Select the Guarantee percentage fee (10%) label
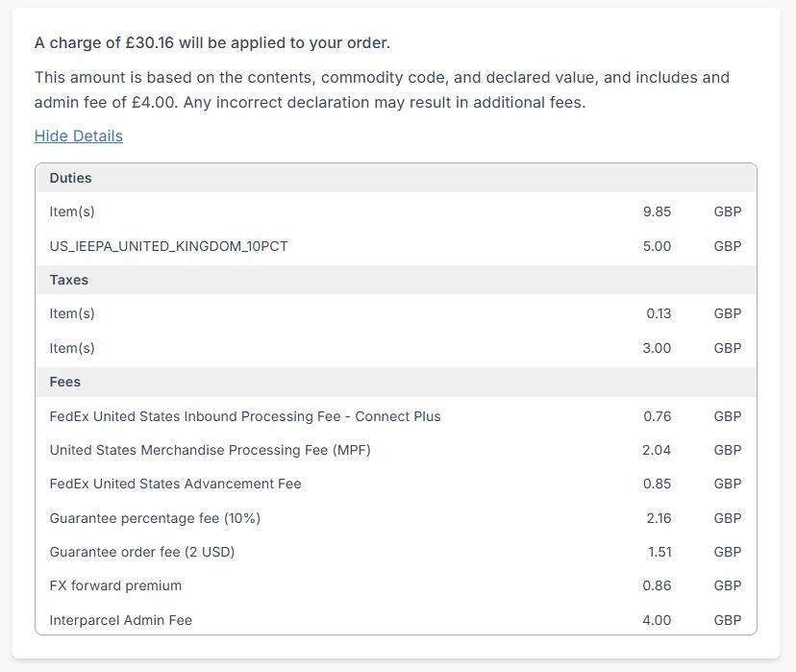The width and height of the screenshot is (796, 672). 155,518
